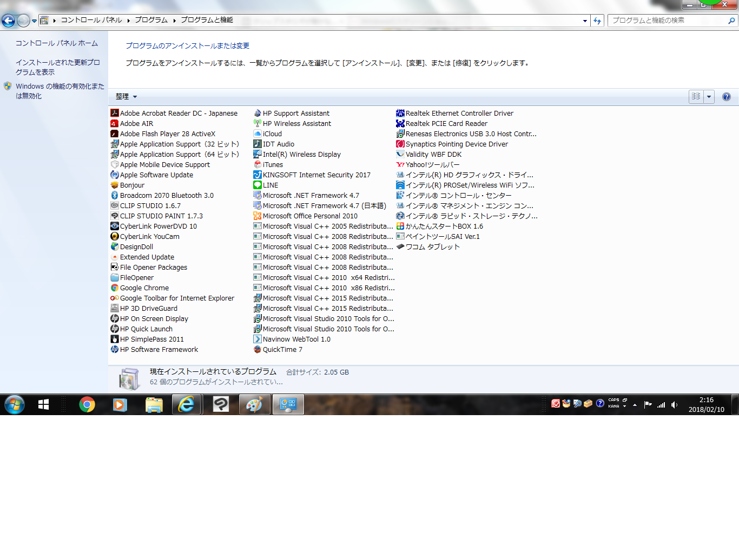The width and height of the screenshot is (739, 560).
Task: Click the QuickTime 7 program icon
Action: click(x=258, y=349)
